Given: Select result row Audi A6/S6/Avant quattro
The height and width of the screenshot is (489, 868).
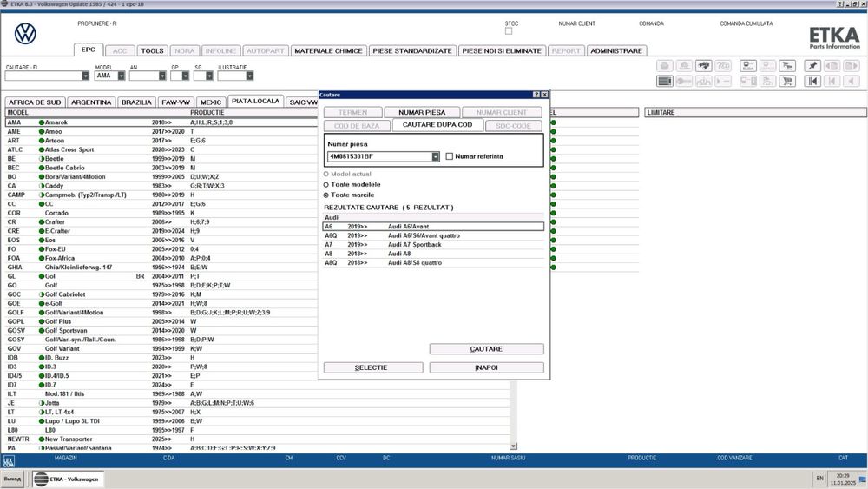Looking at the screenshot, I should pyautogui.click(x=433, y=236).
